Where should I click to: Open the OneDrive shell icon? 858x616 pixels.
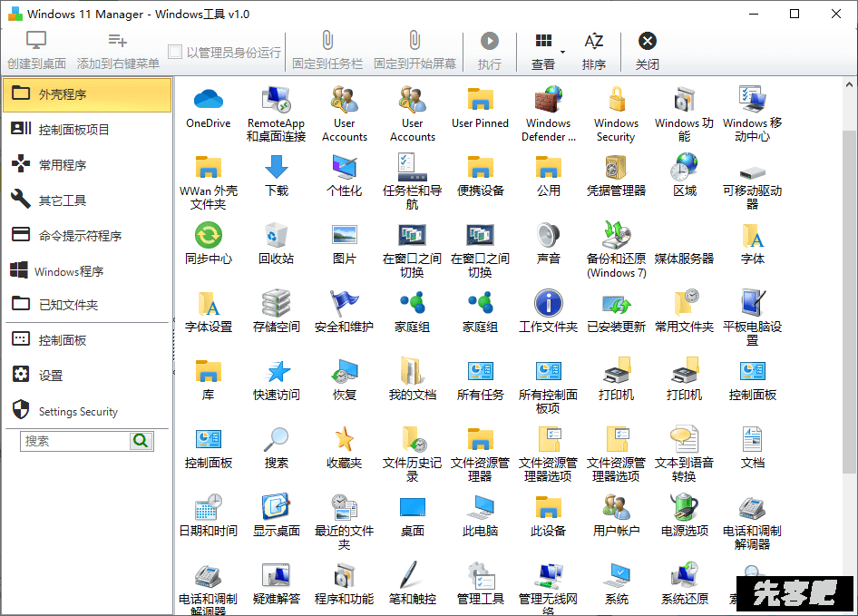click(x=209, y=100)
